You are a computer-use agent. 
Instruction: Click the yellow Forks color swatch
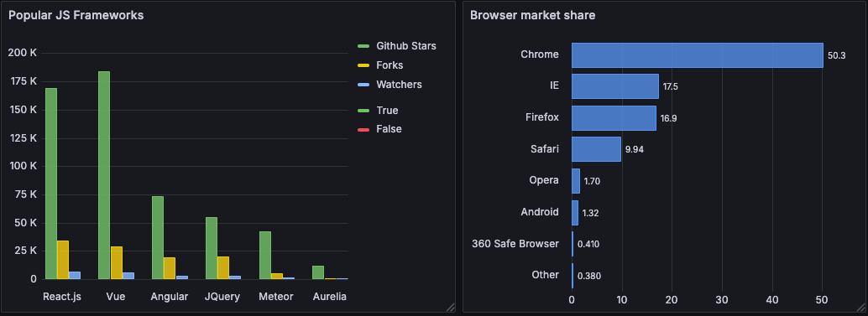click(x=363, y=65)
